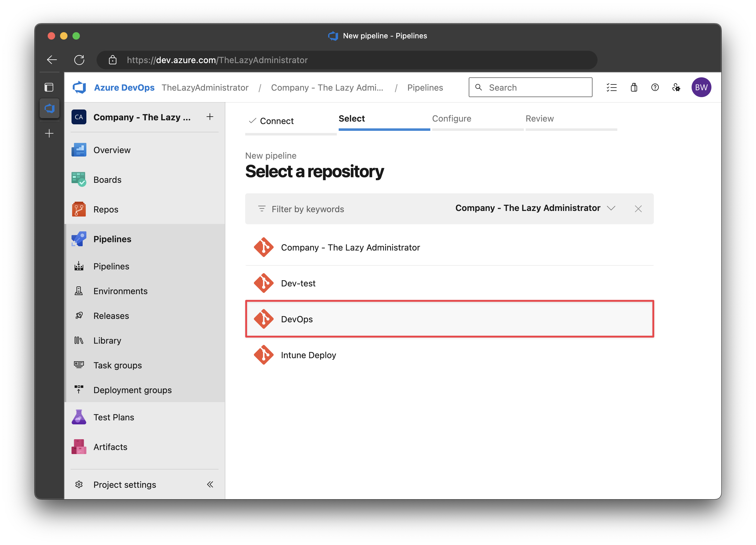Open the user settings icon
This screenshot has height=545, width=756.
pyautogui.click(x=676, y=87)
